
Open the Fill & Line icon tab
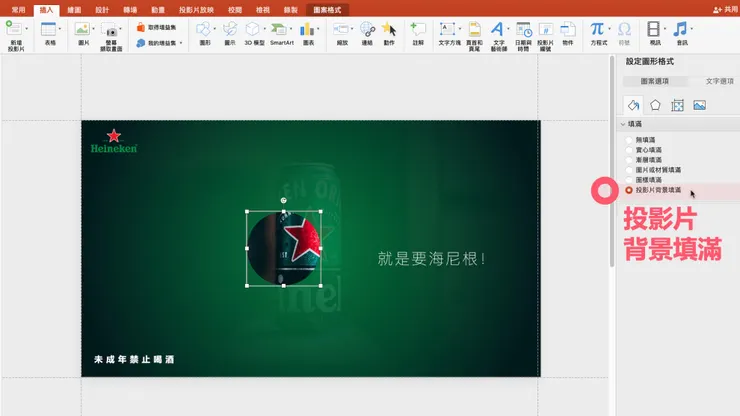[633, 105]
